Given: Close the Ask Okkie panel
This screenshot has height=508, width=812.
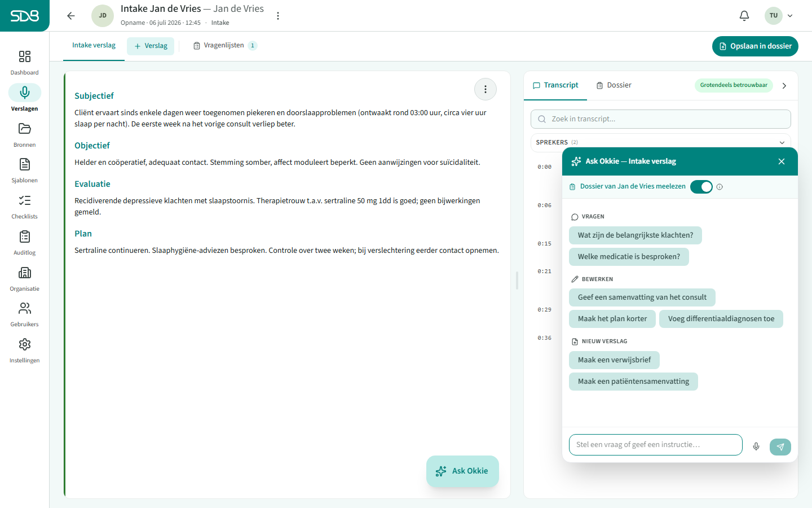Looking at the screenshot, I should (782, 161).
